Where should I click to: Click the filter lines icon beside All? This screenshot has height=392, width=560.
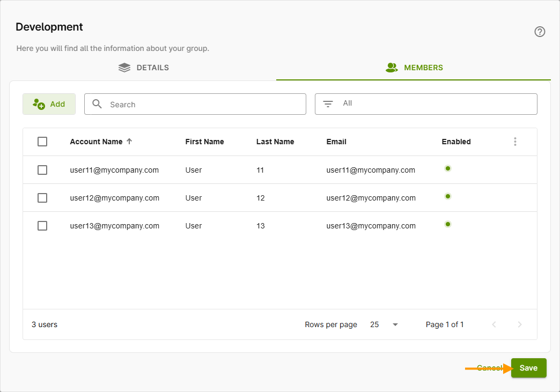click(328, 104)
